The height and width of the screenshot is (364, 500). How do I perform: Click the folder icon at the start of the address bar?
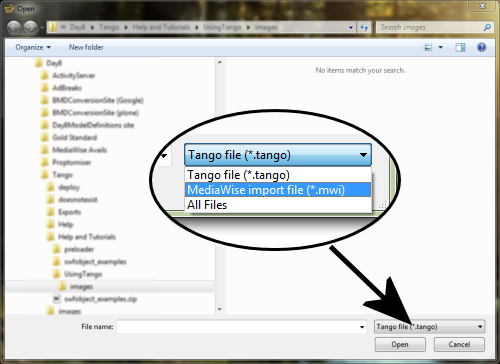tap(53, 27)
